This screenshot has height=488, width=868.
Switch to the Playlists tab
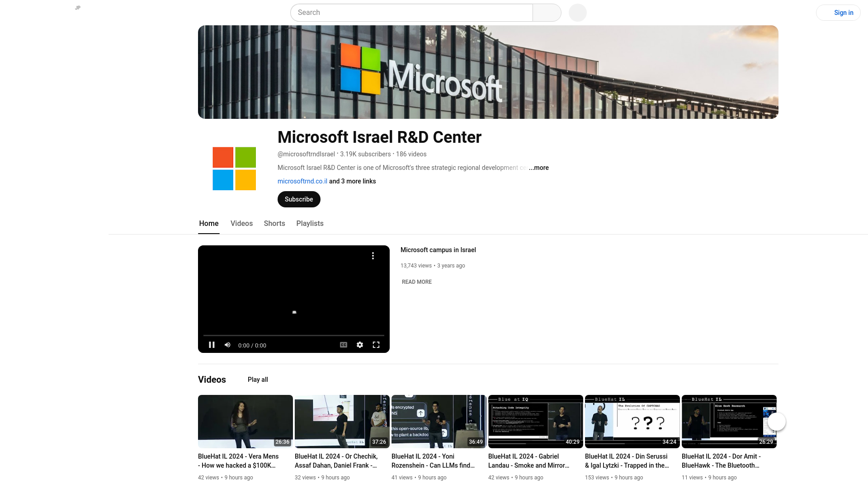point(310,224)
